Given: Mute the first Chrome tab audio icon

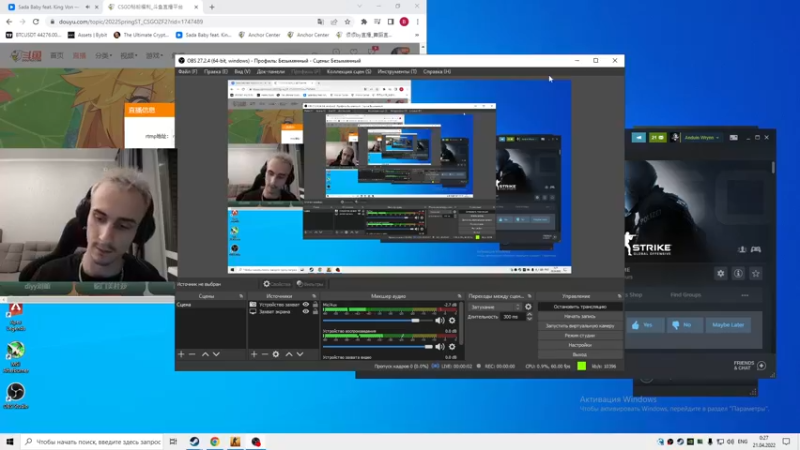Looking at the screenshot, I should tap(87, 7).
